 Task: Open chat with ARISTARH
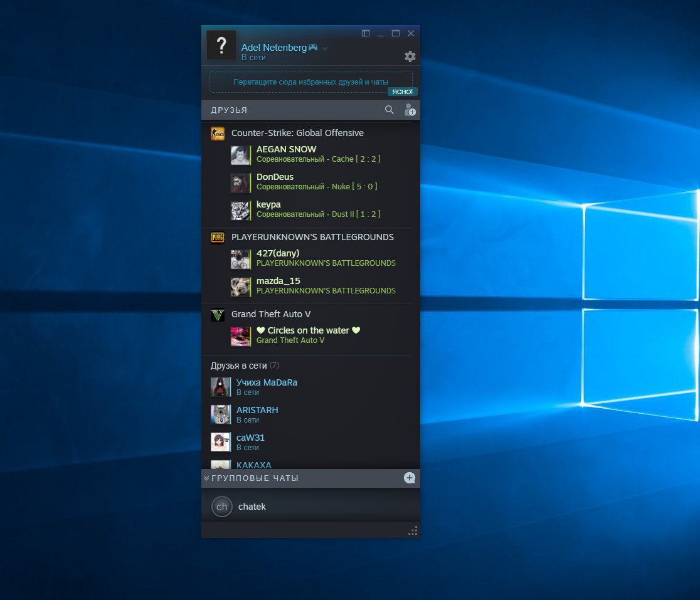coord(310,415)
